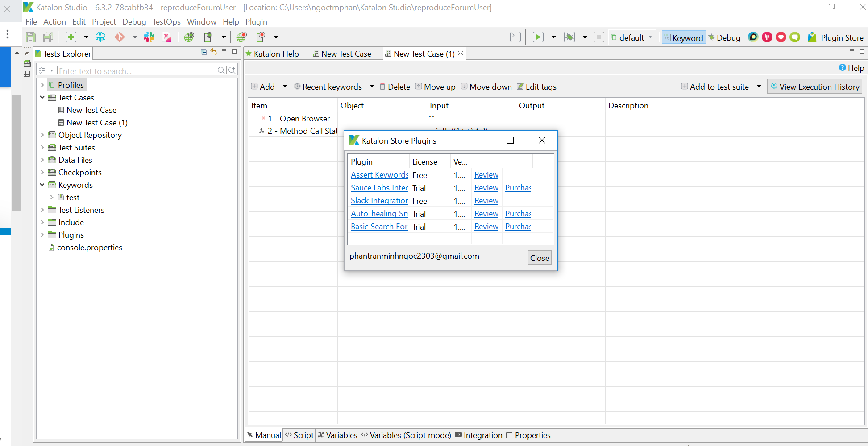Switch to the Variables (Script mode) tab
This screenshot has width=868, height=446.
[x=406, y=435]
